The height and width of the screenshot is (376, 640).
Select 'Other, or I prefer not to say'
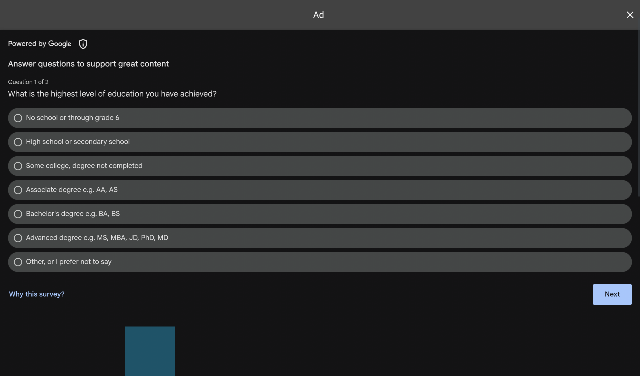[320, 262]
